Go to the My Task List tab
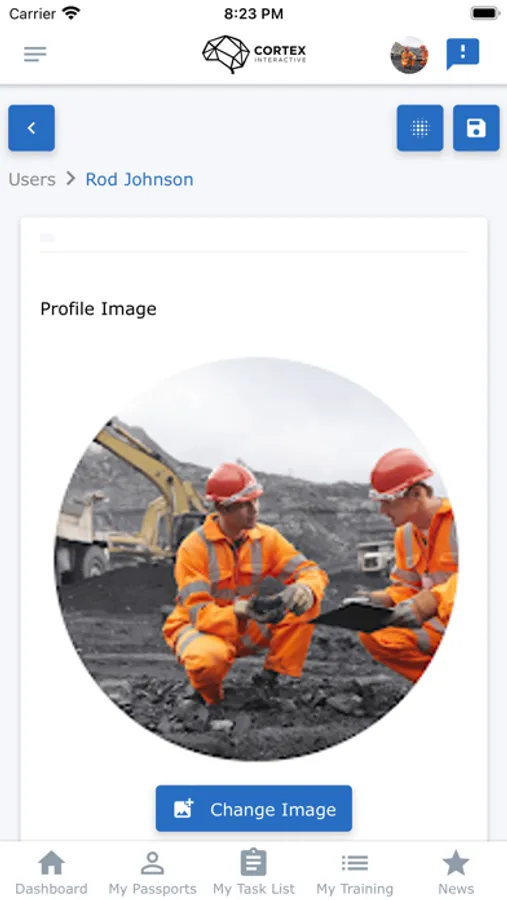This screenshot has height=900, width=507. (254, 872)
